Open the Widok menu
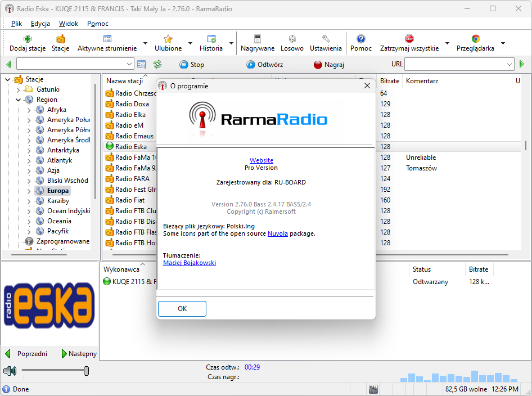The width and height of the screenshot is (532, 396). [69, 24]
